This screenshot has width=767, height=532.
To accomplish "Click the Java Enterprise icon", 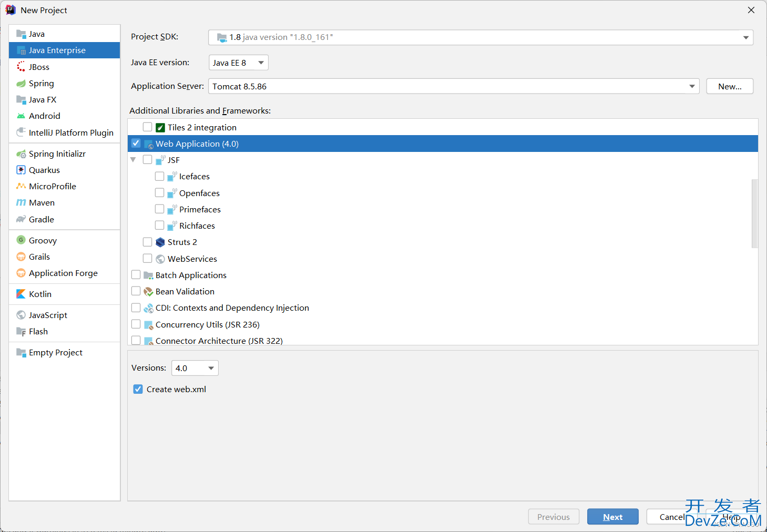I will coord(21,50).
